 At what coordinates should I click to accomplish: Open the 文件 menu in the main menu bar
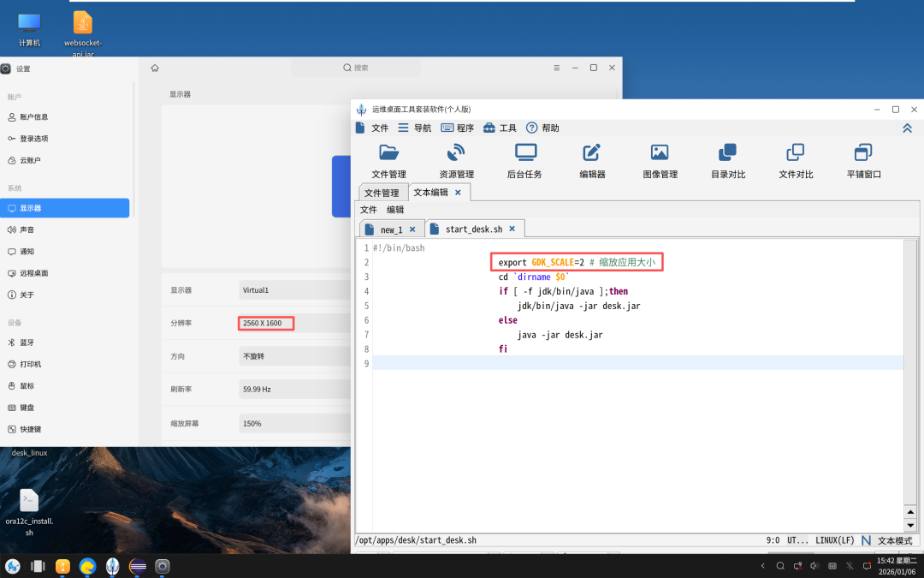372,128
